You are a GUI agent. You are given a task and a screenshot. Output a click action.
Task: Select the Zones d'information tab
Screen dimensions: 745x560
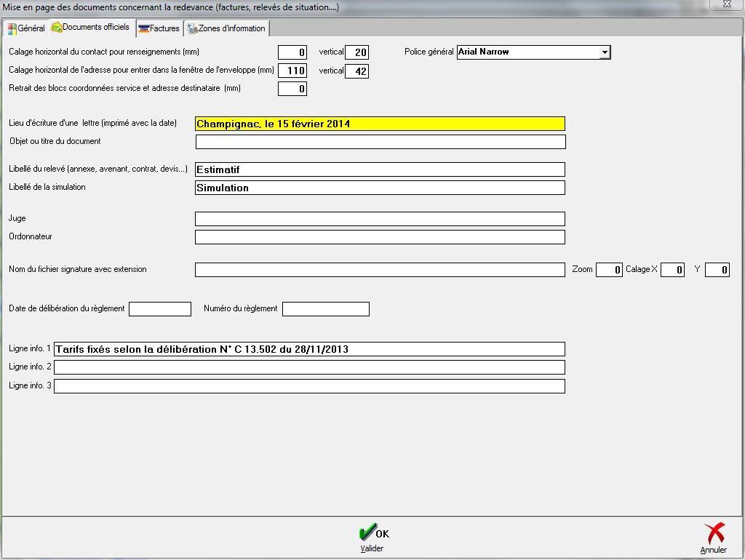coord(226,28)
